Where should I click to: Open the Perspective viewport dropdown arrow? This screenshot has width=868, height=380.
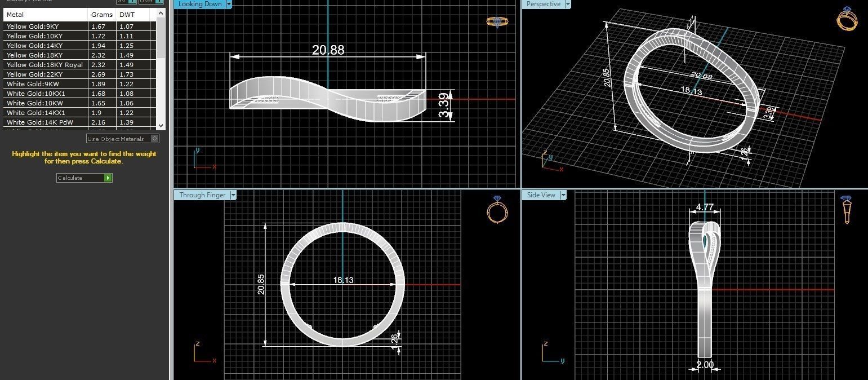(568, 4)
